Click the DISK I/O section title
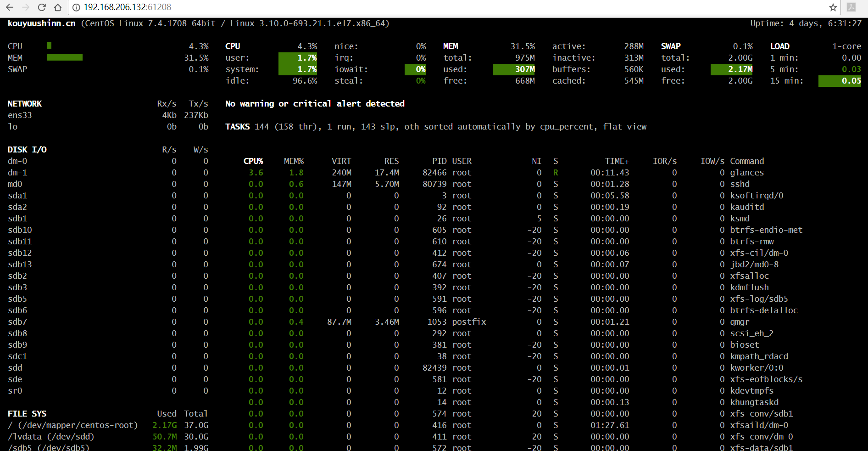Viewport: 868px width, 451px height. coord(27,150)
